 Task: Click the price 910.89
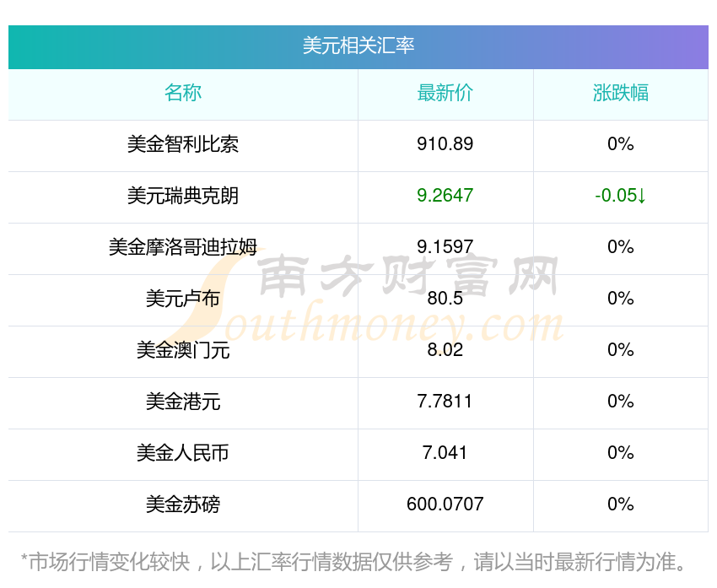click(x=445, y=144)
